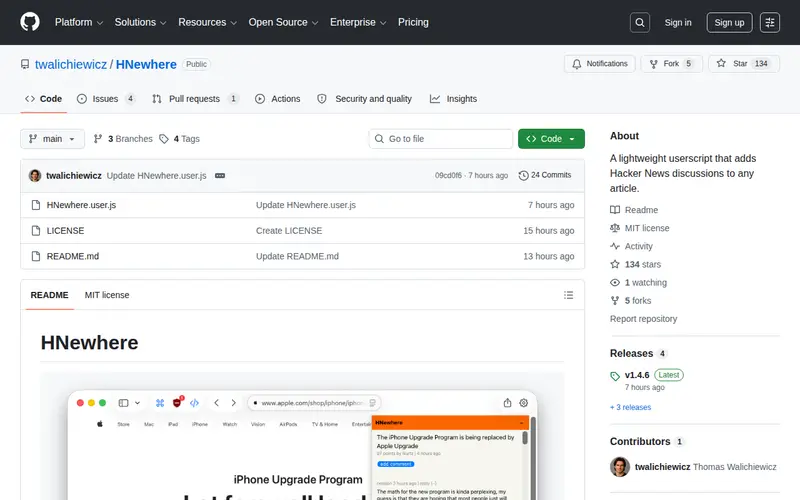
Task: Click contributor avatar of Thomas Walichiewicz
Action: (620, 467)
